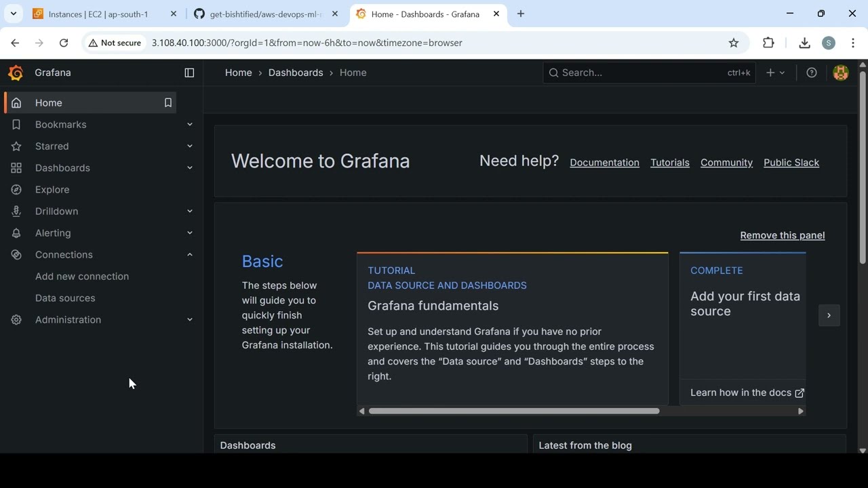Click the Bookmarks icon in sidebar
This screenshot has height=488, width=868.
pos(16,125)
